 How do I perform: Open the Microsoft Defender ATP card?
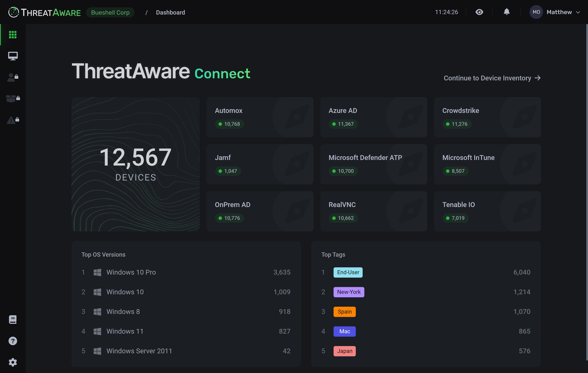374,164
